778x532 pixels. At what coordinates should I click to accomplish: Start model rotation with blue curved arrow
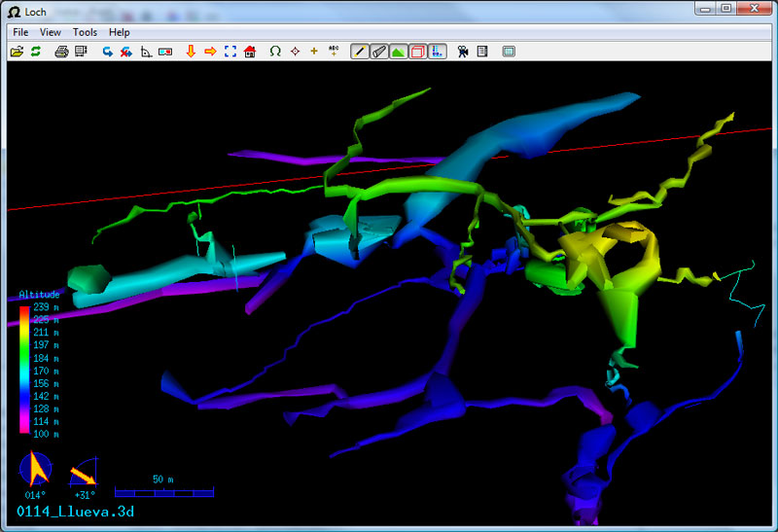coord(107,52)
